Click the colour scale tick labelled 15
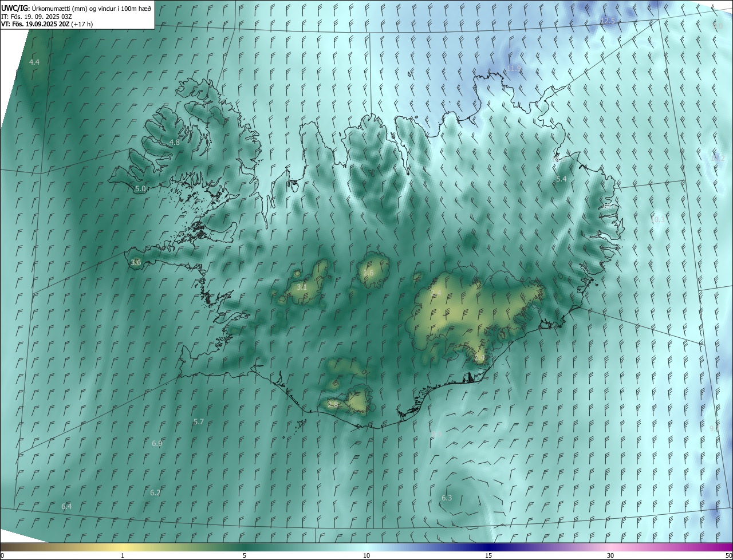This screenshot has width=733, height=560. [488, 555]
